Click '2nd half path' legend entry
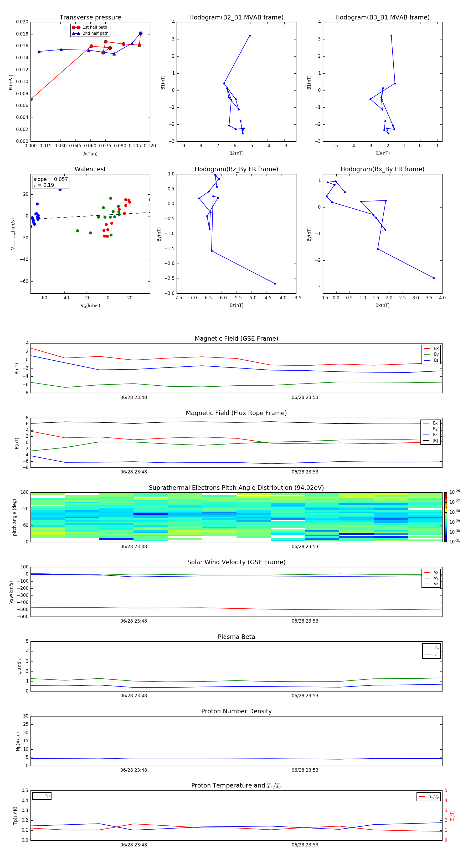This screenshot has height=868, width=473. click(x=90, y=33)
